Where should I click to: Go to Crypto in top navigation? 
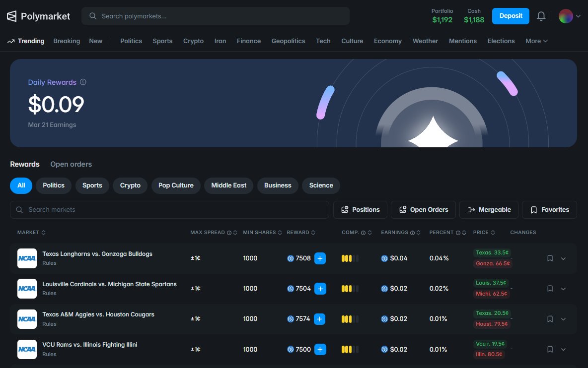point(193,41)
